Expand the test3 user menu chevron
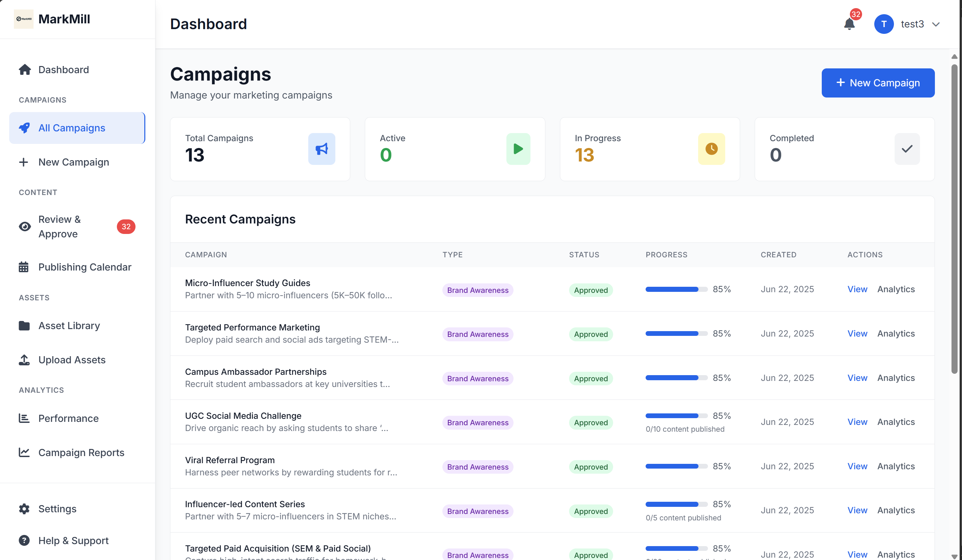 [x=936, y=24]
